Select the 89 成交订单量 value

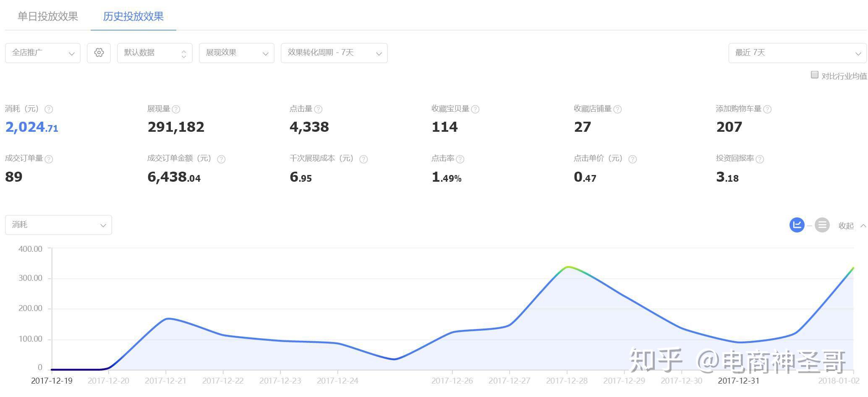coord(13,177)
